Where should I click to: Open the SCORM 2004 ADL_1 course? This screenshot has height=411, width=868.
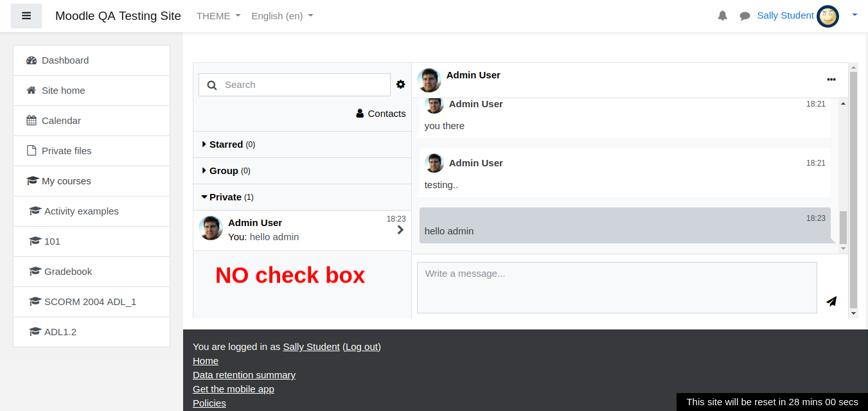click(91, 302)
